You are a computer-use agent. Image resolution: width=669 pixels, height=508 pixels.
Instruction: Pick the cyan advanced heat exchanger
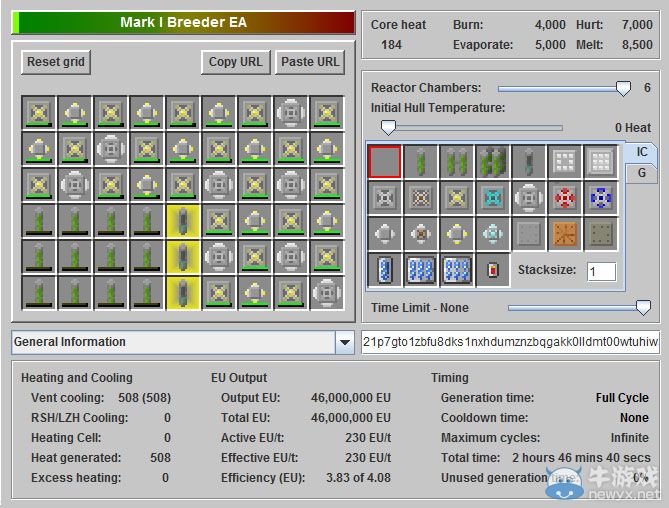pos(493,233)
